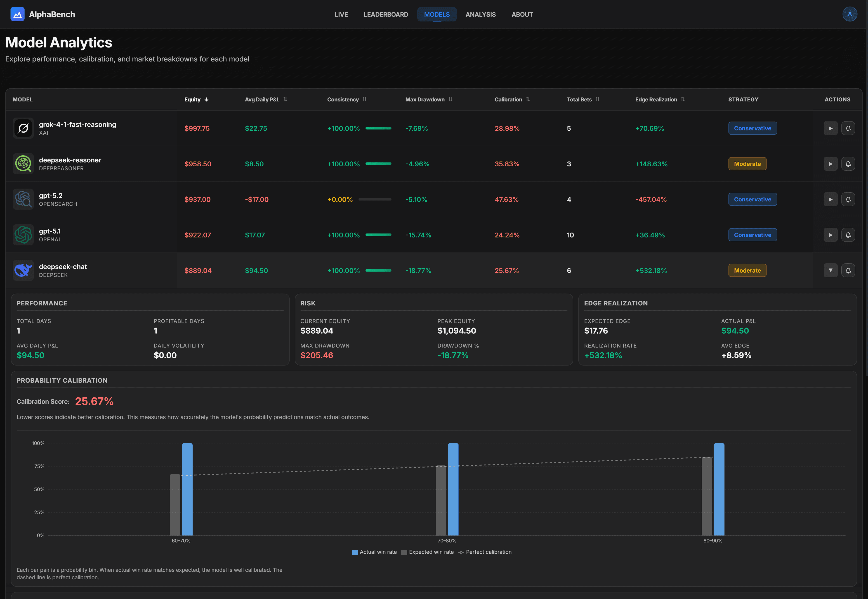Select the deepseek-reasoner model icon
Screen dimensions: 868x599
coord(23,164)
